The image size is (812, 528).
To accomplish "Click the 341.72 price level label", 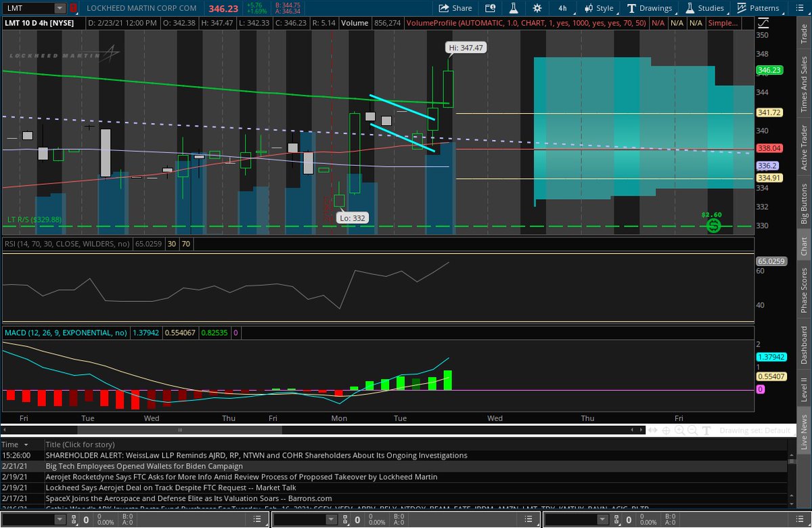I will point(770,112).
